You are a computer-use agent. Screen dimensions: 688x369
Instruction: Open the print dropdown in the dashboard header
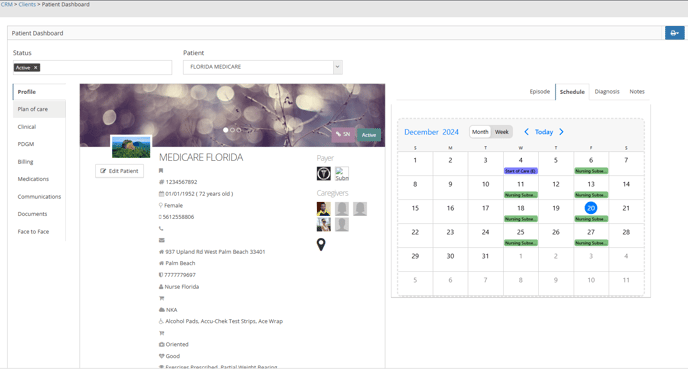coord(674,33)
